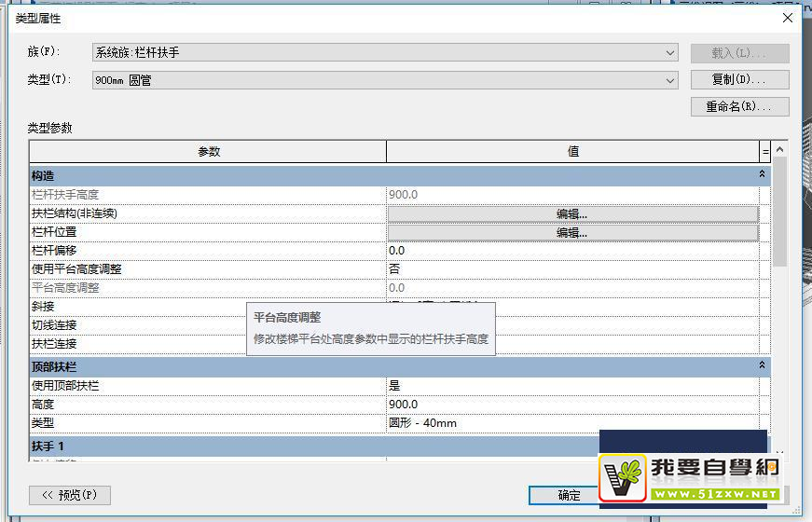Select the 斜接 parameter label
The height and width of the screenshot is (522, 812).
coord(43,307)
